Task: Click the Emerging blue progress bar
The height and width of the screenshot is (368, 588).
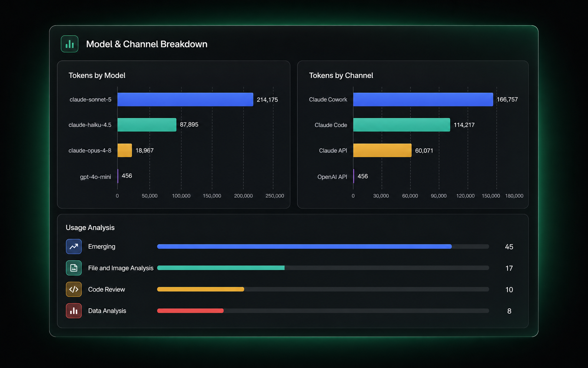Action: click(304, 246)
